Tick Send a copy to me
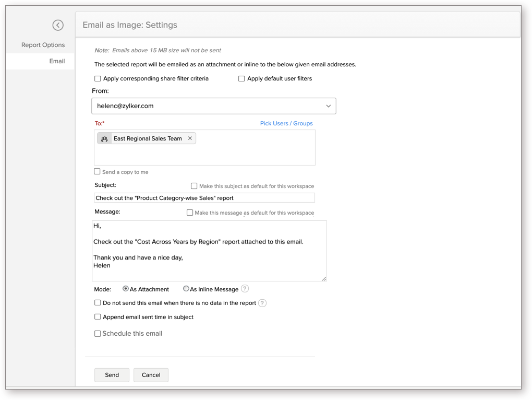Viewport: 532px width, 400px height. [x=97, y=171]
